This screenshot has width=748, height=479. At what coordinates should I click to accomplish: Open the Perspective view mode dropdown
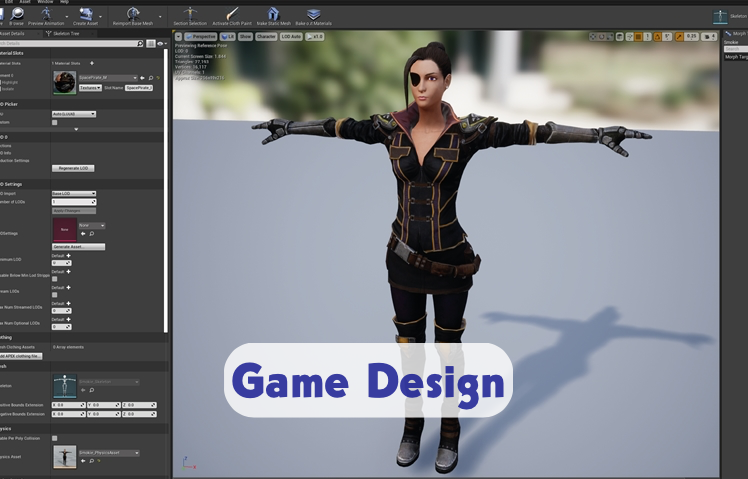tap(200, 36)
